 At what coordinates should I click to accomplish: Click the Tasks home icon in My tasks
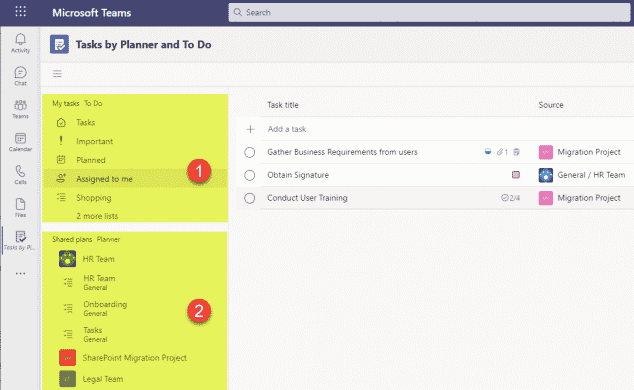pyautogui.click(x=61, y=122)
